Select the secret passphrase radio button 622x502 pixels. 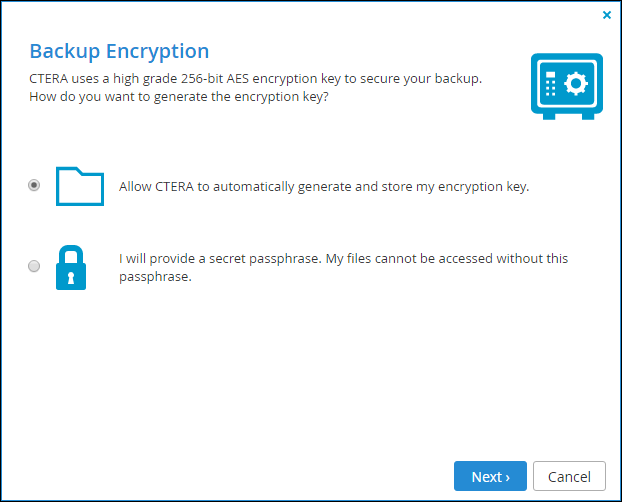(34, 266)
